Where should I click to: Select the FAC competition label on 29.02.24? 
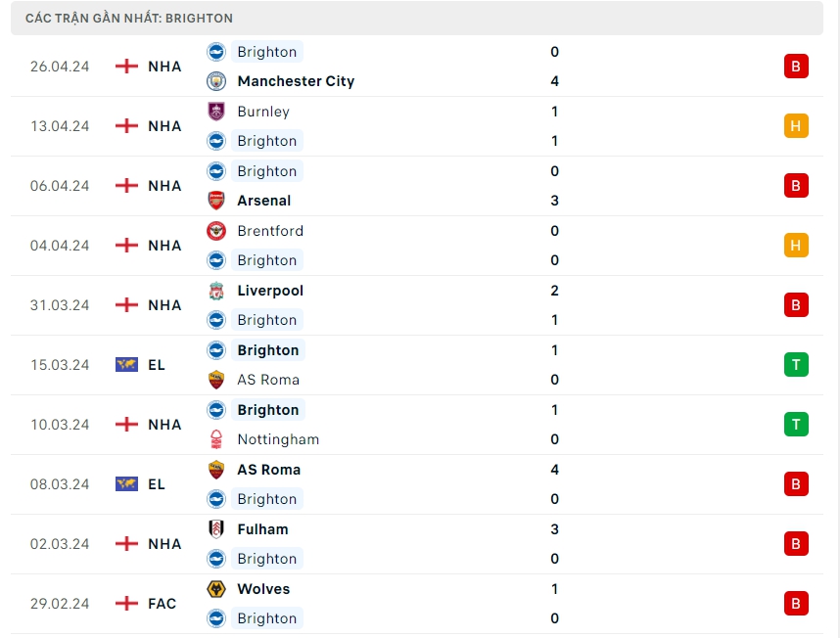[163, 604]
